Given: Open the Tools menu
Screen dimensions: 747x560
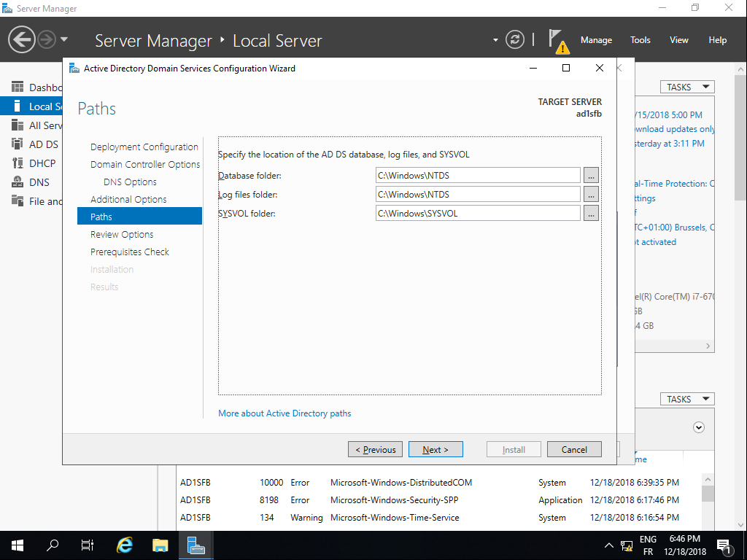Looking at the screenshot, I should click(x=640, y=40).
